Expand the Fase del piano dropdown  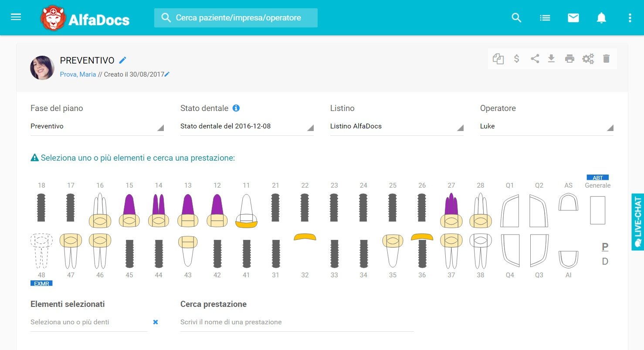[x=97, y=127]
